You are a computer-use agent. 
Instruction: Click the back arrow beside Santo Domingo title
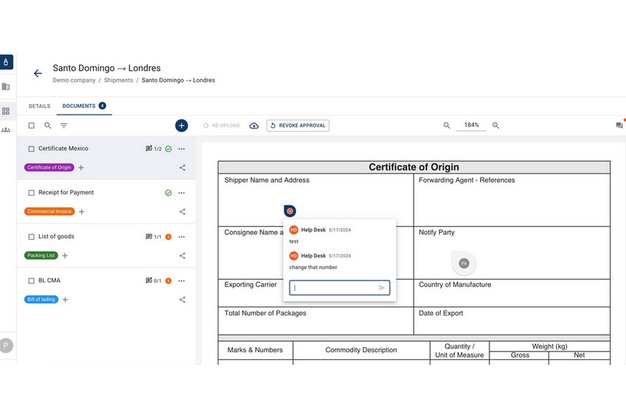[x=38, y=73]
